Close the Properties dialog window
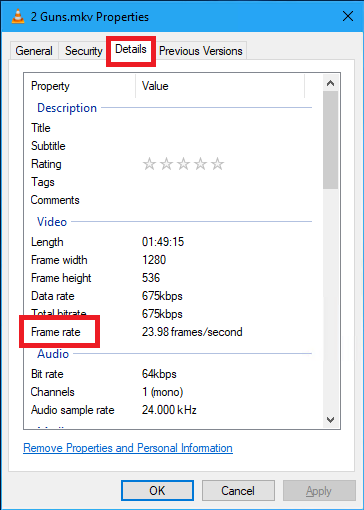This screenshot has width=364, height=510. (x=348, y=16)
